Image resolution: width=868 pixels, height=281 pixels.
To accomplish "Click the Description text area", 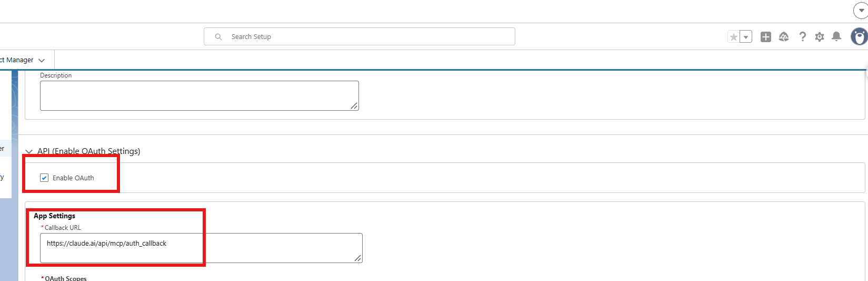I will (199, 95).
